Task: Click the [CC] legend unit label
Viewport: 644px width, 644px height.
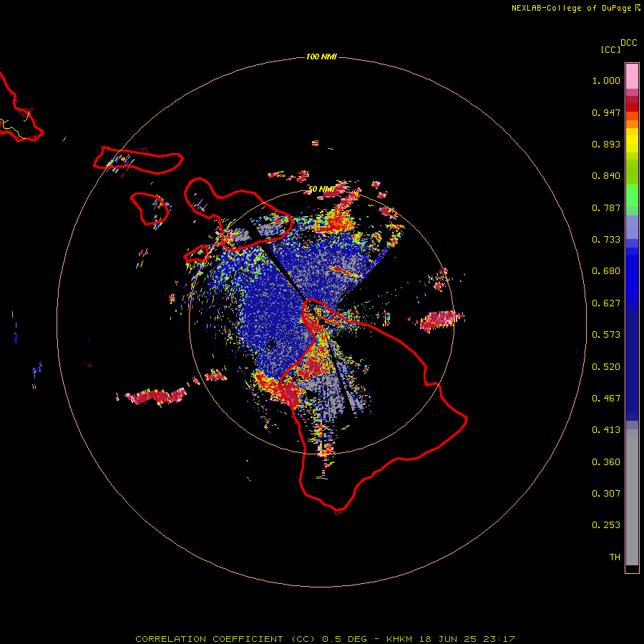Action: pyautogui.click(x=610, y=49)
